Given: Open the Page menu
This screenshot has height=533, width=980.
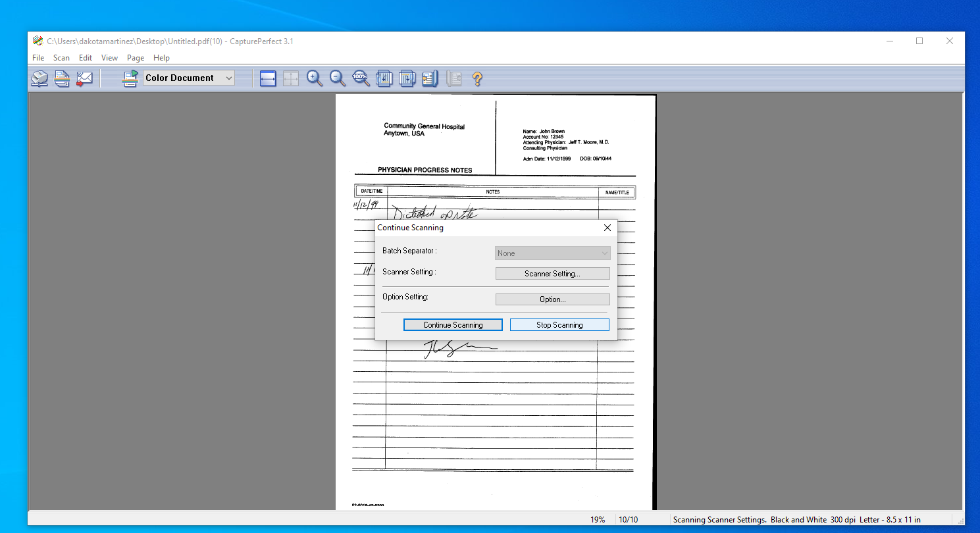Looking at the screenshot, I should coord(136,58).
